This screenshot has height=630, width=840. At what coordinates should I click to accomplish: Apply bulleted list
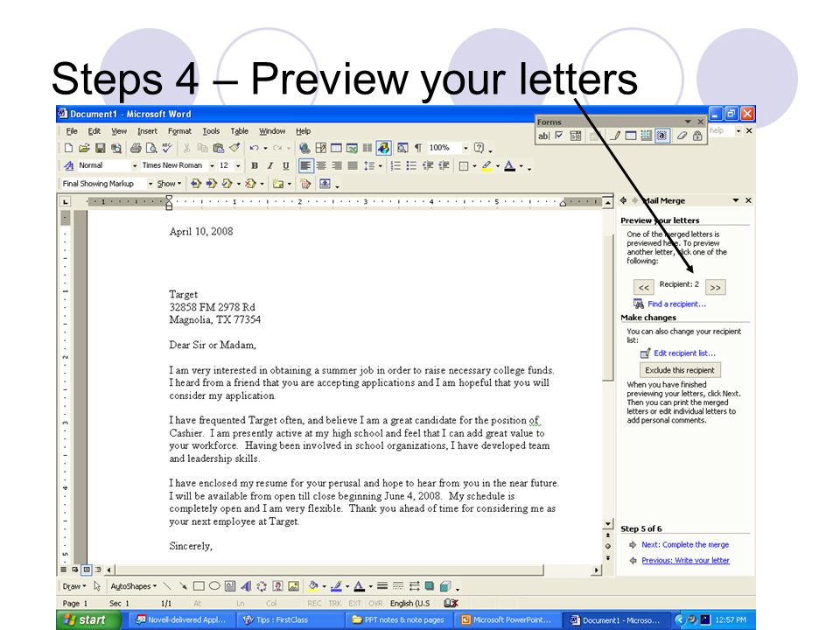coord(411,166)
